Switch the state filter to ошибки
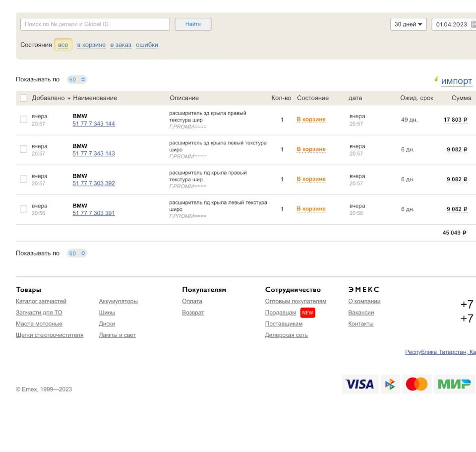Viewport: 476px width, 452px height. coord(147,45)
